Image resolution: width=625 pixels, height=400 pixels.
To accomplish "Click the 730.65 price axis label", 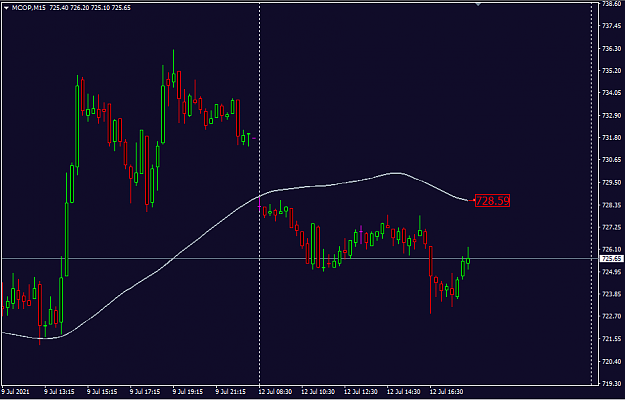I will pos(612,160).
